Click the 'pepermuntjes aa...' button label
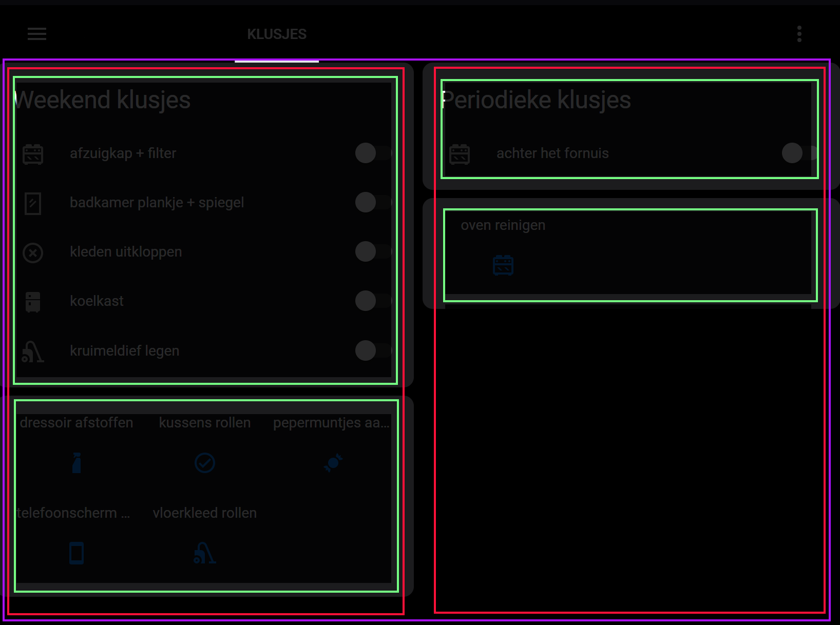The image size is (840, 625). click(332, 422)
